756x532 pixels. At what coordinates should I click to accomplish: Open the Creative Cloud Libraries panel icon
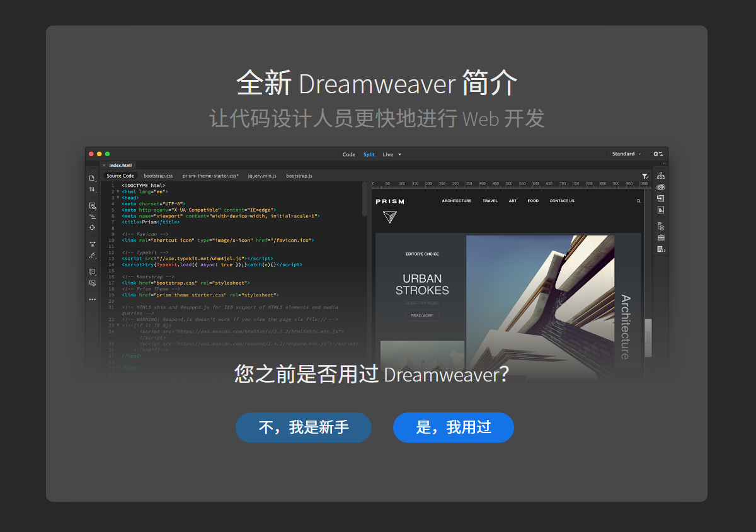click(x=661, y=187)
